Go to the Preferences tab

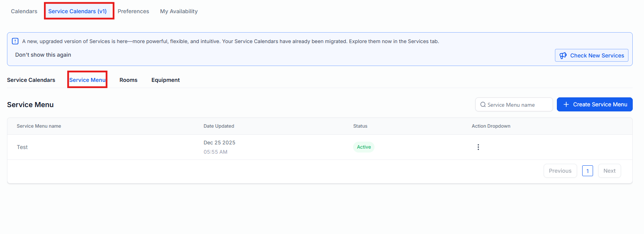click(x=133, y=11)
